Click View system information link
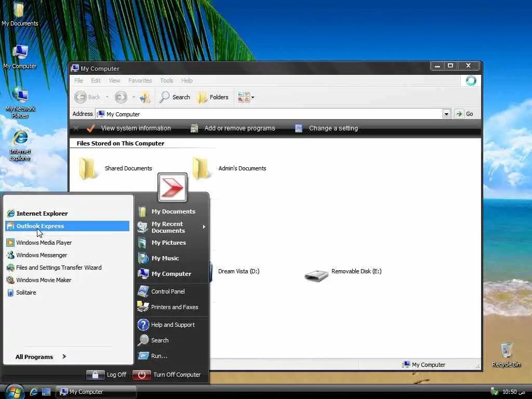The image size is (532, 399). [x=129, y=128]
